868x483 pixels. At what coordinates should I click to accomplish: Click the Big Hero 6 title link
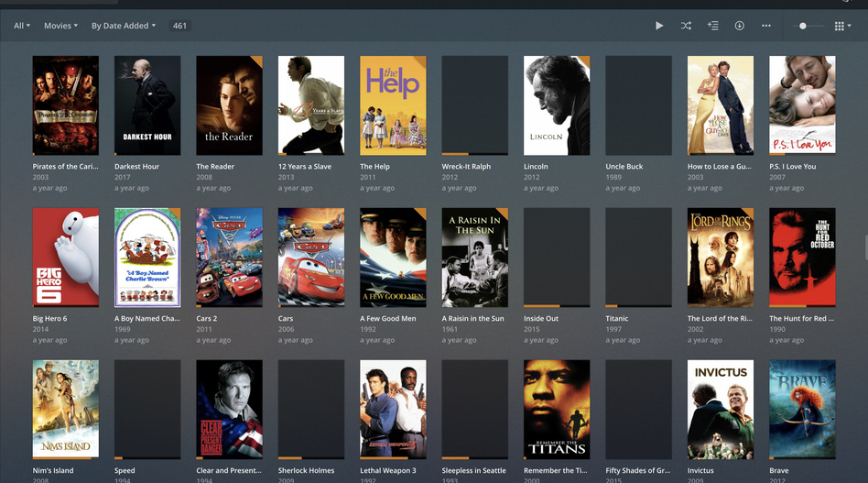[49, 319]
